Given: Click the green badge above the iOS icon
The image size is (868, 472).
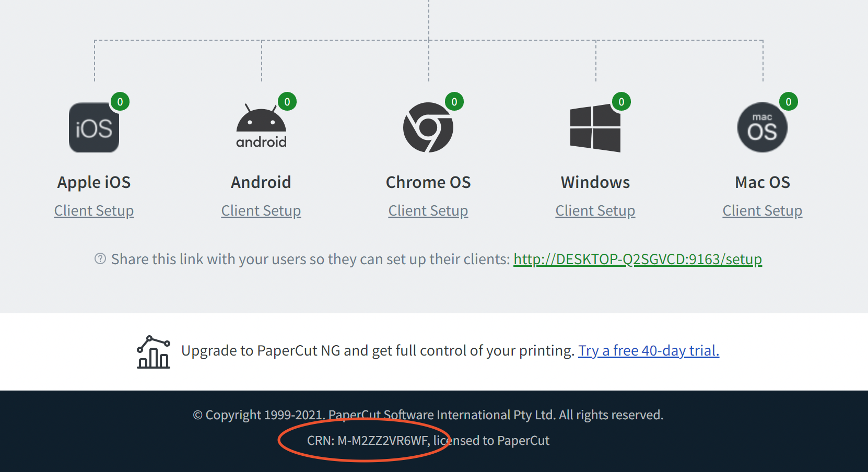Looking at the screenshot, I should 121,102.
